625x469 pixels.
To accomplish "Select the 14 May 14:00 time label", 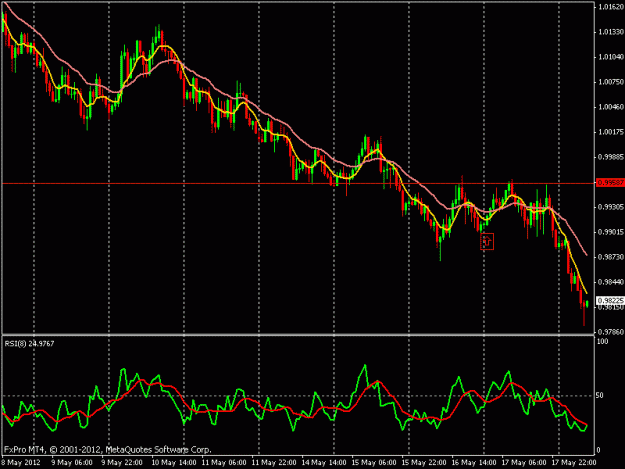I will tap(324, 462).
